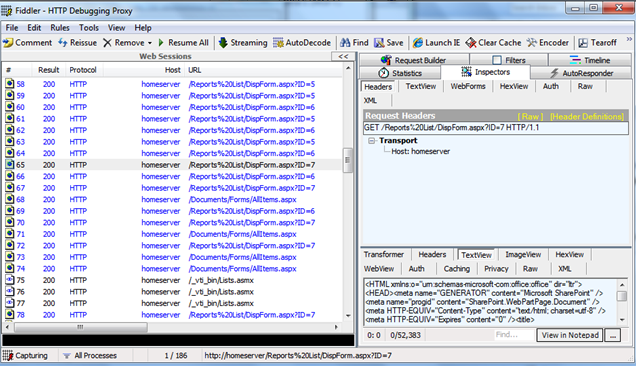Click the View in Notepad button
This screenshot has width=636, height=366.
tap(570, 335)
